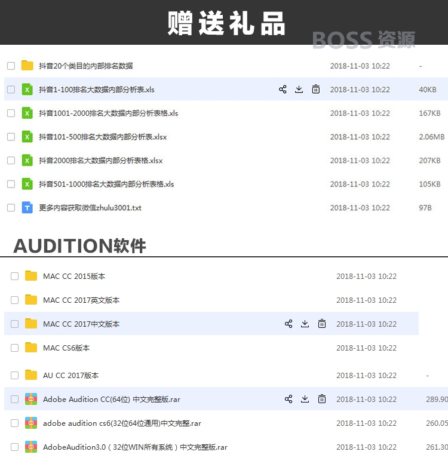Open folder name MAC CS6版本

[66, 348]
